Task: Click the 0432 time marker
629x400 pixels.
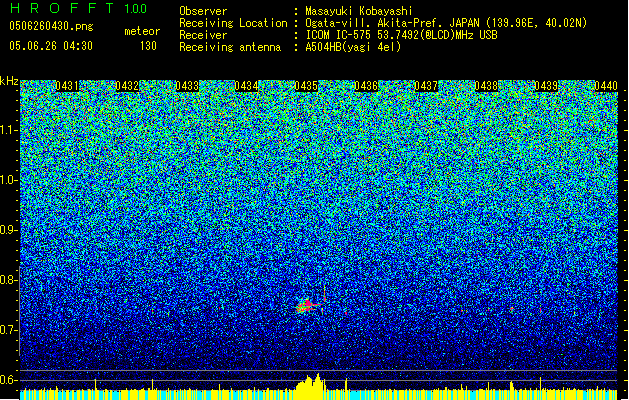Action: [x=127, y=86]
